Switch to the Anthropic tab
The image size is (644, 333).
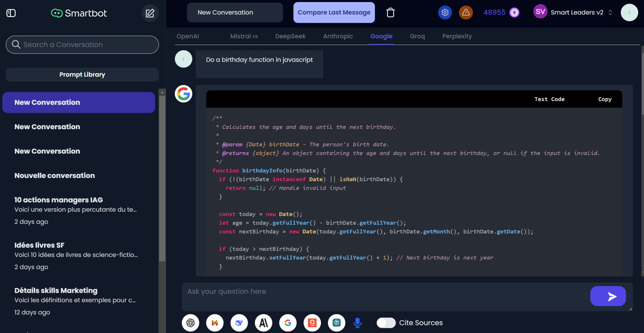(x=338, y=36)
